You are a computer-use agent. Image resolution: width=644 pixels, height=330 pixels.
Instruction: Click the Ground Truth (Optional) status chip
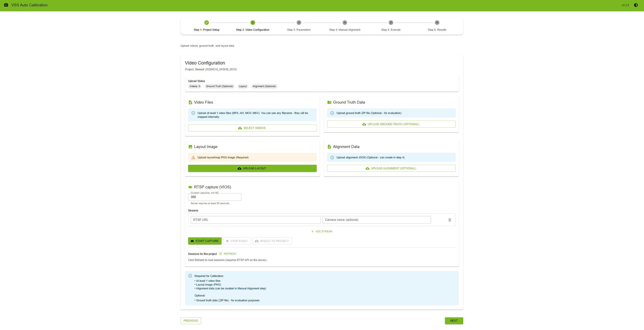220,86
